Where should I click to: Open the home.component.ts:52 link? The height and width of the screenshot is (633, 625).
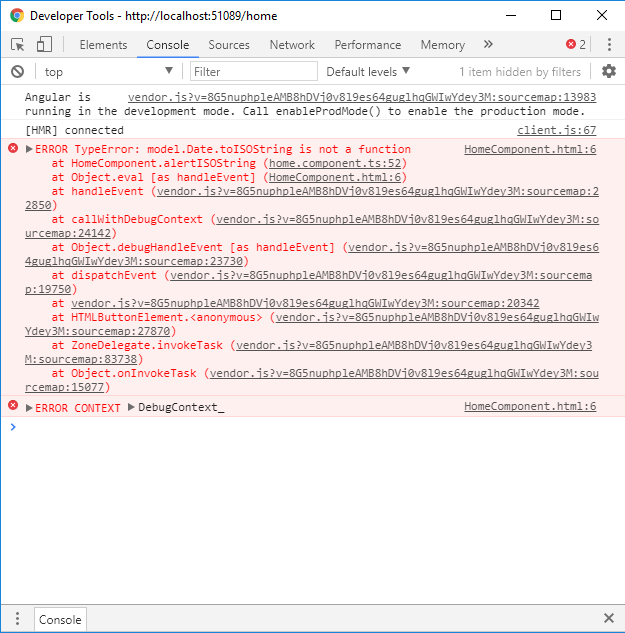tap(335, 163)
